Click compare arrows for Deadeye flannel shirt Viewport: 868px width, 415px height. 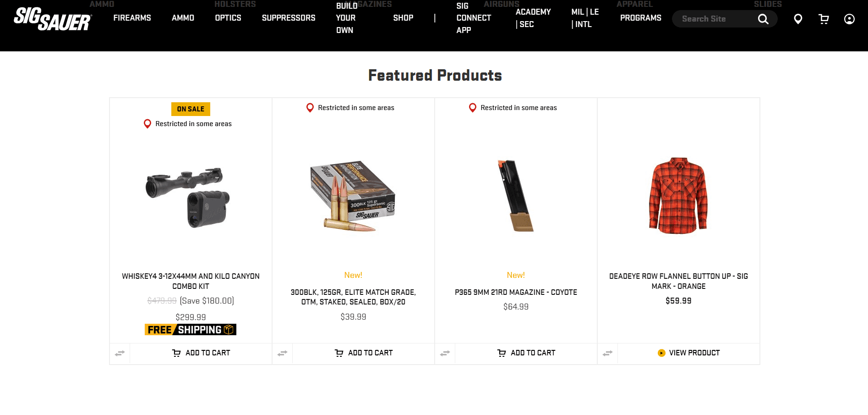(608, 353)
